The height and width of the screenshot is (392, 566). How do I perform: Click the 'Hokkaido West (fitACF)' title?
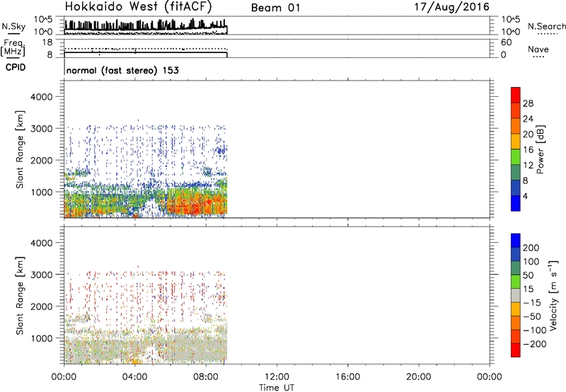(x=138, y=6)
